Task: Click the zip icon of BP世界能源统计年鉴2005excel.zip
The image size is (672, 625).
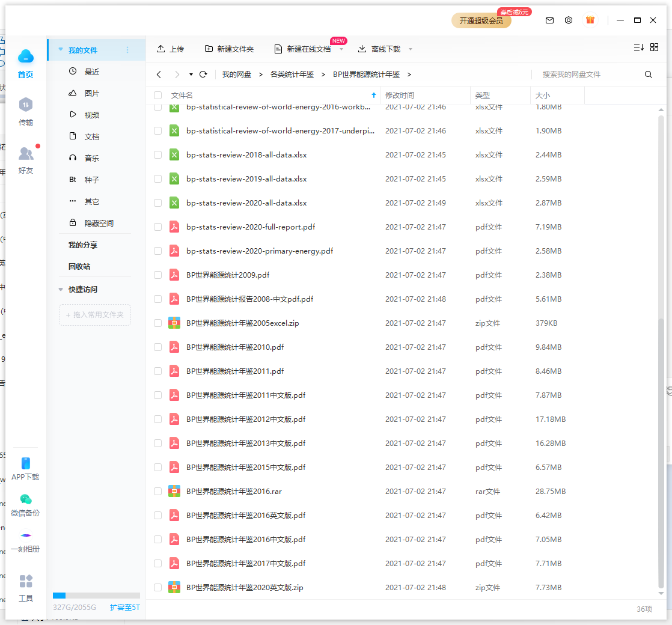Action: tap(174, 323)
